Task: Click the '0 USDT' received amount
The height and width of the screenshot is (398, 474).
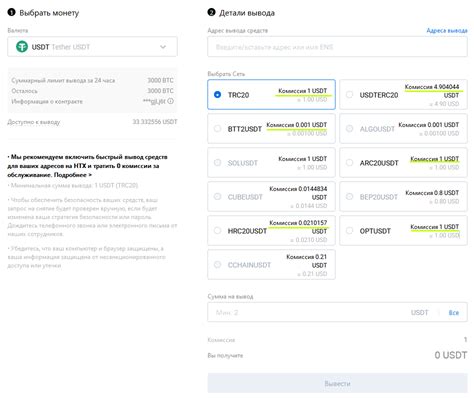Action: 451,355
